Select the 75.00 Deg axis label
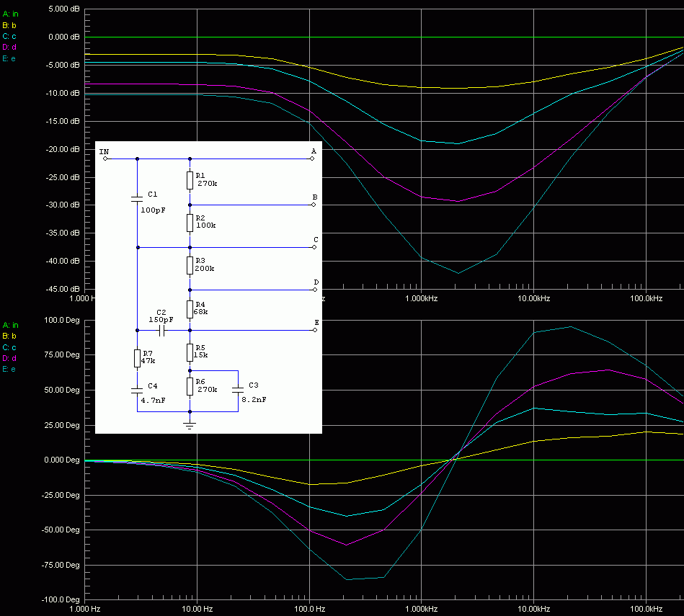 [x=61, y=355]
